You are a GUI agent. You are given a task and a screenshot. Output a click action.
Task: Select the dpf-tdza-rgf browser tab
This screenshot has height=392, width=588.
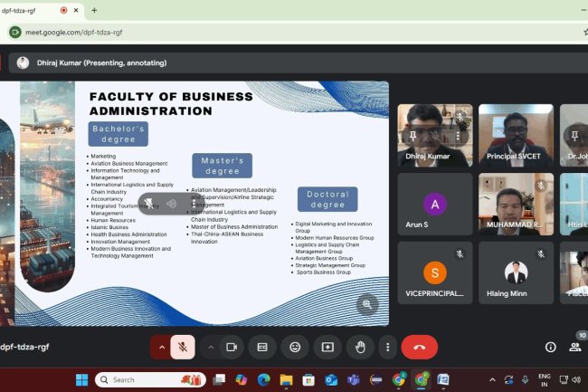tap(38, 10)
